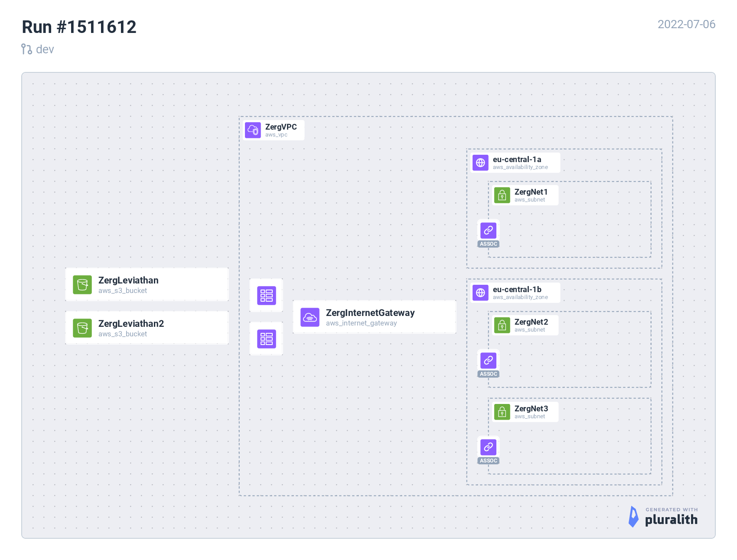Click the ZergInternetGateway cloud icon
Viewport: 737px width, 560px height.
(x=310, y=317)
